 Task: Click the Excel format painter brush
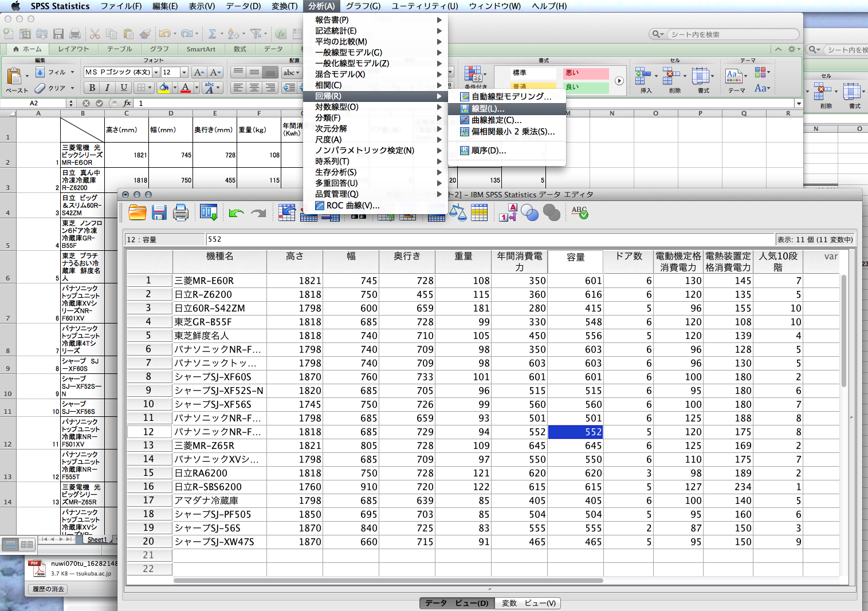point(145,34)
